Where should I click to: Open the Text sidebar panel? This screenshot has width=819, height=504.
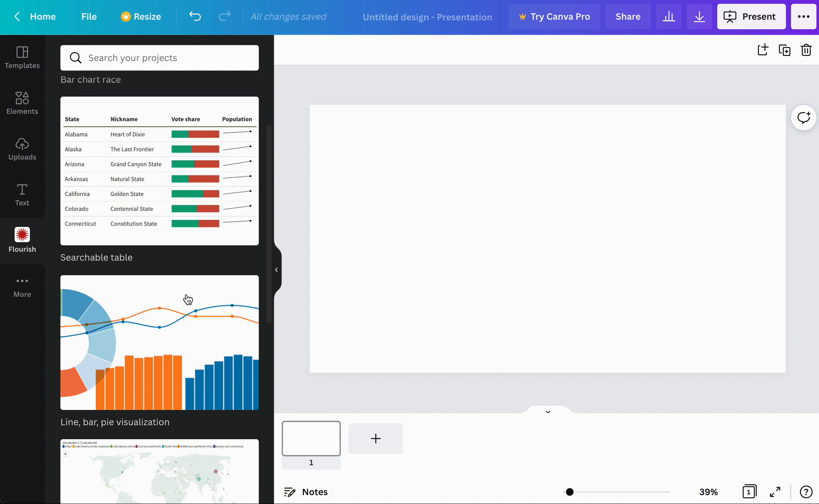(22, 195)
